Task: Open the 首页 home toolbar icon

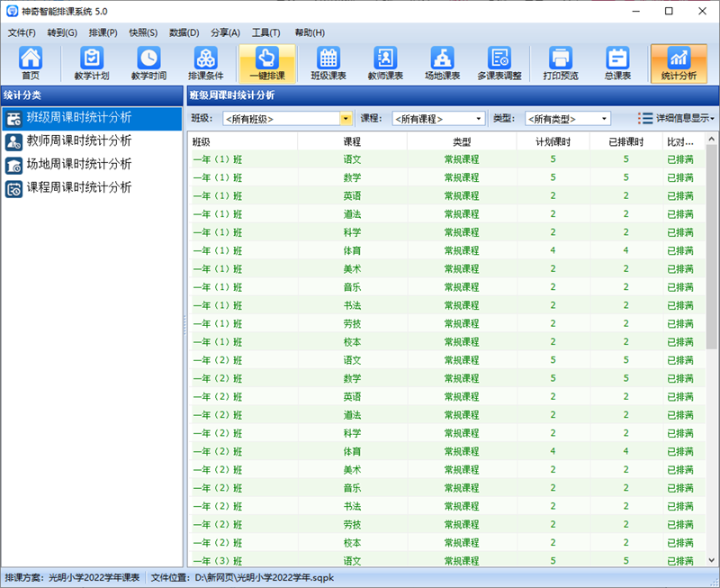Action: click(31, 63)
